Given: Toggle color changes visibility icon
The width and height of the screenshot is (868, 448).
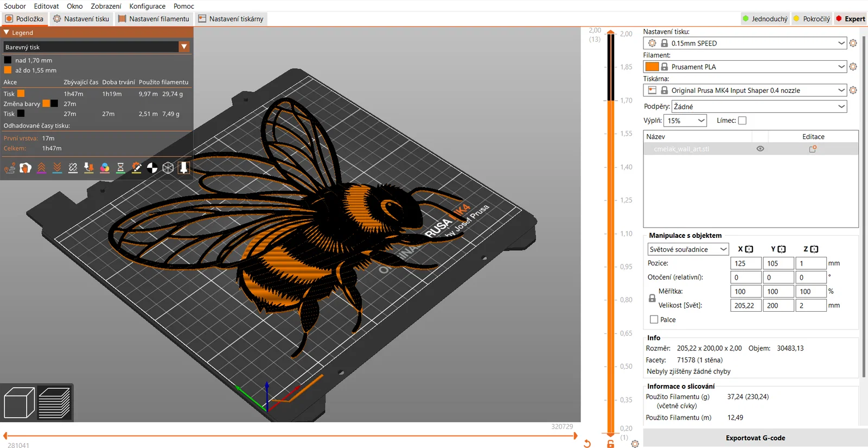Looking at the screenshot, I should pyautogui.click(x=105, y=168).
